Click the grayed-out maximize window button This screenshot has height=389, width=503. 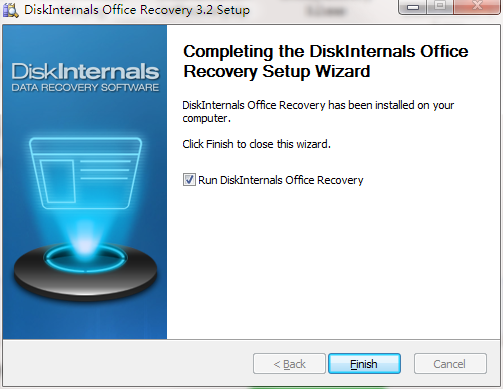click(440, 6)
